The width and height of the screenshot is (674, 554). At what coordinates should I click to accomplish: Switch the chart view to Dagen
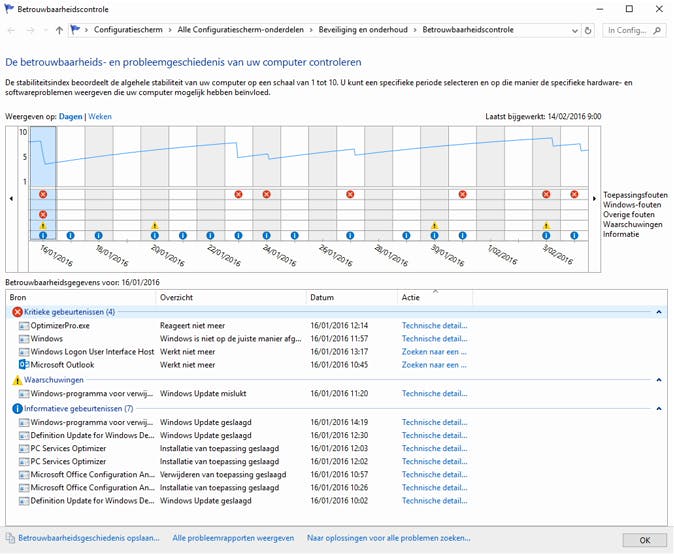(70, 116)
